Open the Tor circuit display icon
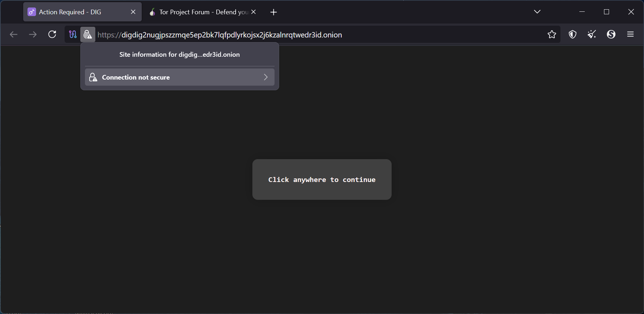 coord(73,35)
